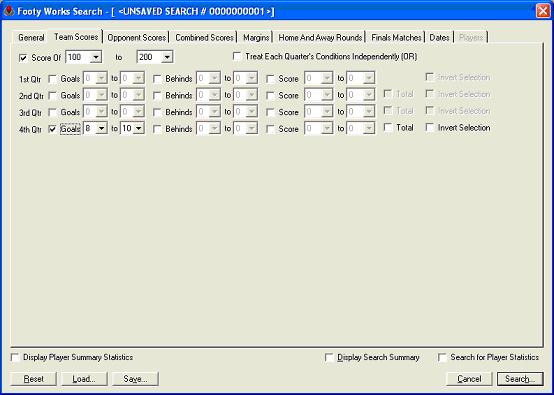Viewport: 554px width, 395px height.
Task: Click the 4th Qtr Behinds minimum dropdown
Action: [x=208, y=129]
